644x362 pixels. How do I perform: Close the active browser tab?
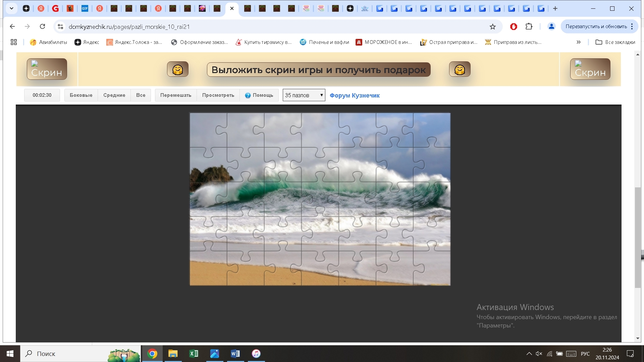point(232,9)
